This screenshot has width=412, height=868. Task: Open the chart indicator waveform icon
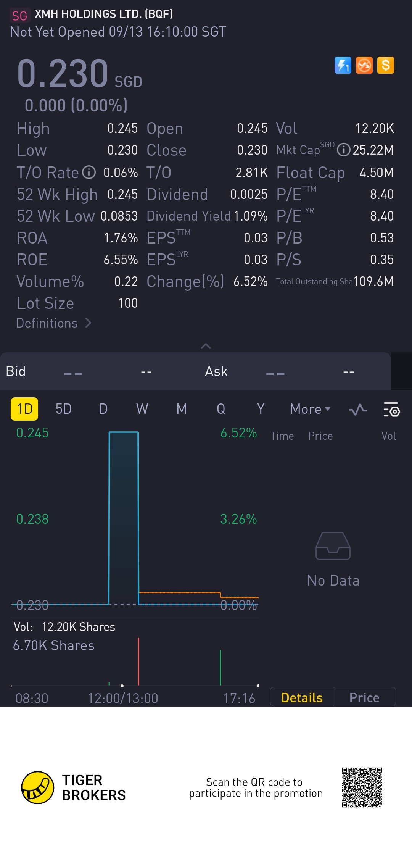pos(358,410)
